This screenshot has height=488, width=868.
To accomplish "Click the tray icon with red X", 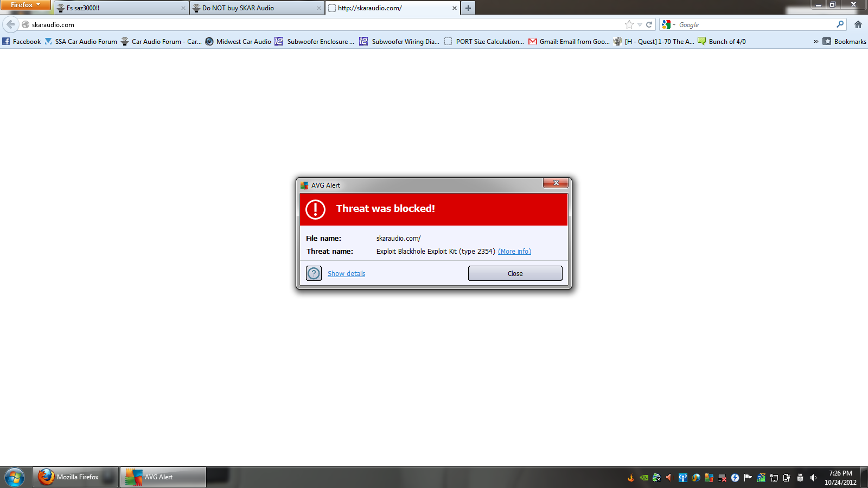I will pyautogui.click(x=722, y=478).
